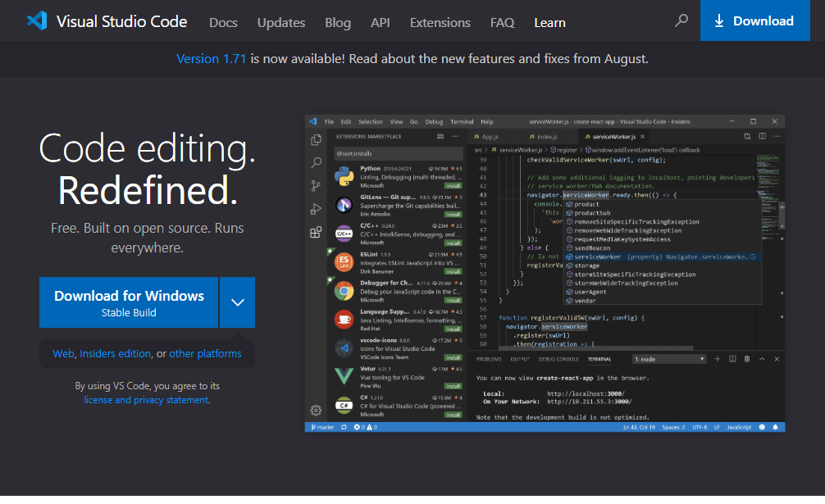825x504 pixels.
Task: Click the Spaces: 2 indentation selector
Action: point(673,427)
